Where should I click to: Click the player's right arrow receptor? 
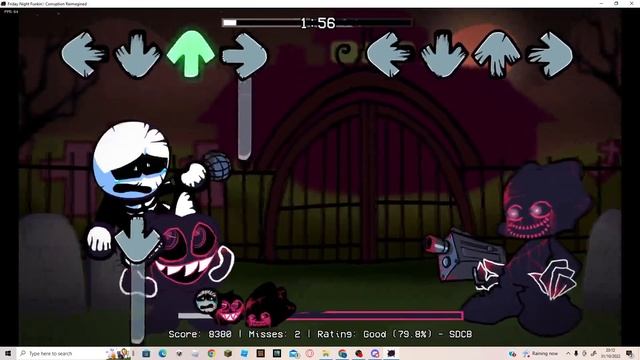[550, 55]
